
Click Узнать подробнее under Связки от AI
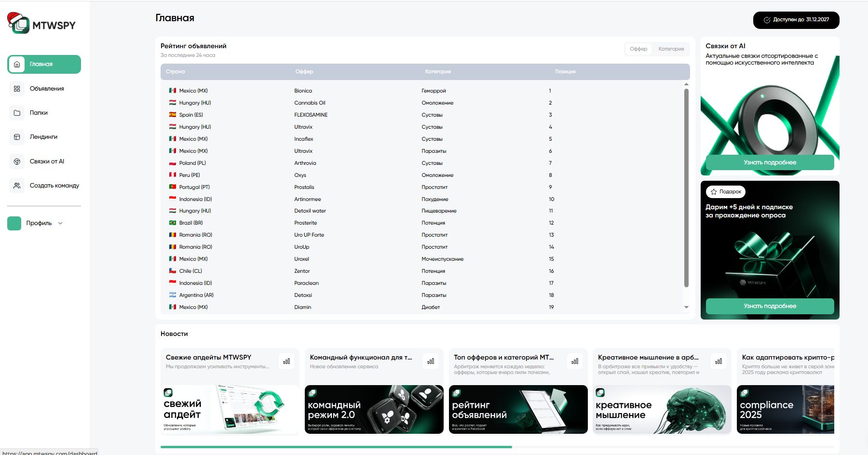pos(770,162)
